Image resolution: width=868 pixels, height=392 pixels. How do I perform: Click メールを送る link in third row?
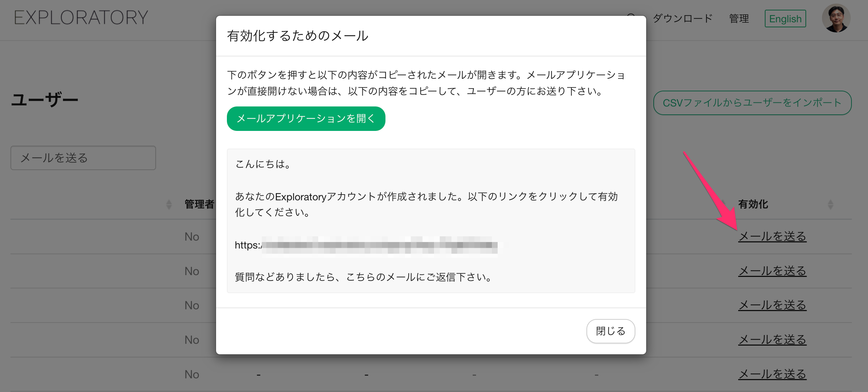click(772, 305)
